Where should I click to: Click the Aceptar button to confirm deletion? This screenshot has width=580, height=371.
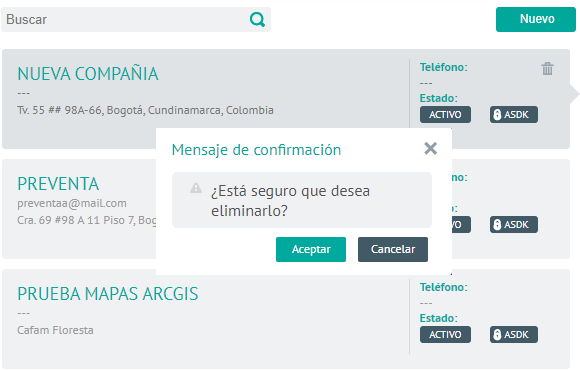pyautogui.click(x=311, y=249)
